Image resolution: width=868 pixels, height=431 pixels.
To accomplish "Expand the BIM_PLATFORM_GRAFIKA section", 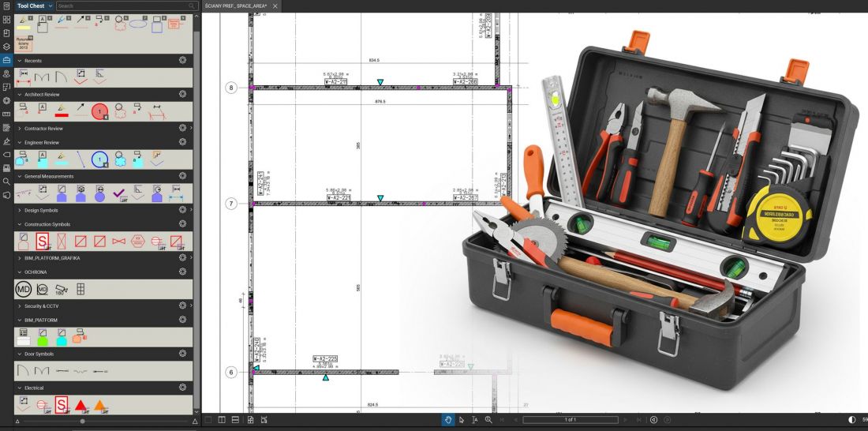I will (20, 258).
